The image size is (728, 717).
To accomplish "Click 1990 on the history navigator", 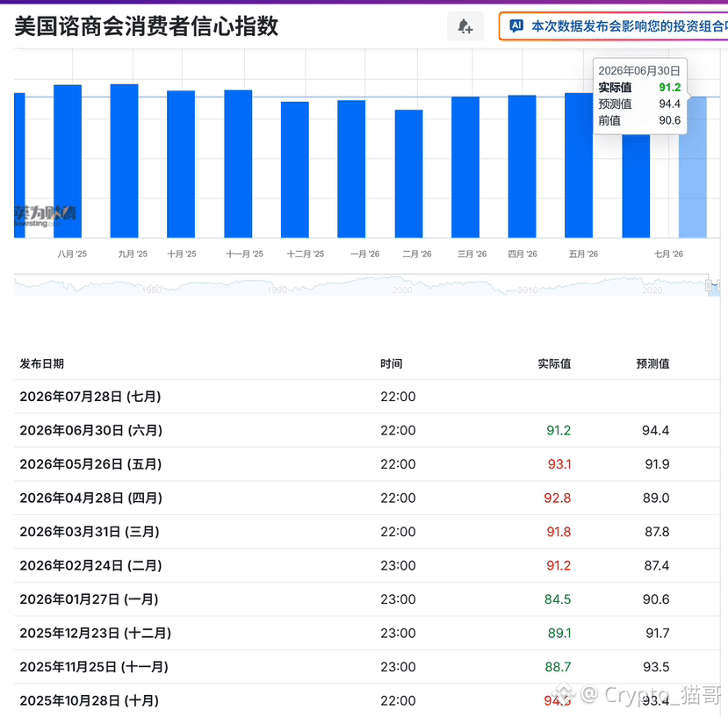I will tap(277, 290).
